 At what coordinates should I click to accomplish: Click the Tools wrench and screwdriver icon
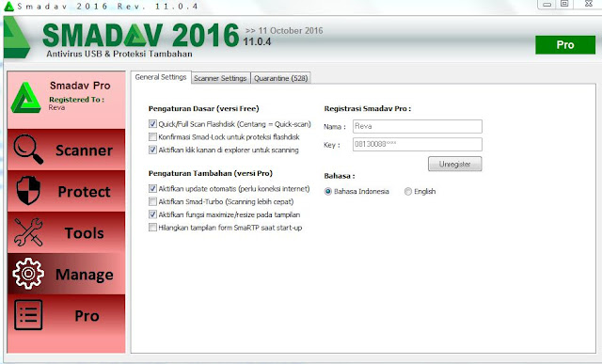click(28, 232)
